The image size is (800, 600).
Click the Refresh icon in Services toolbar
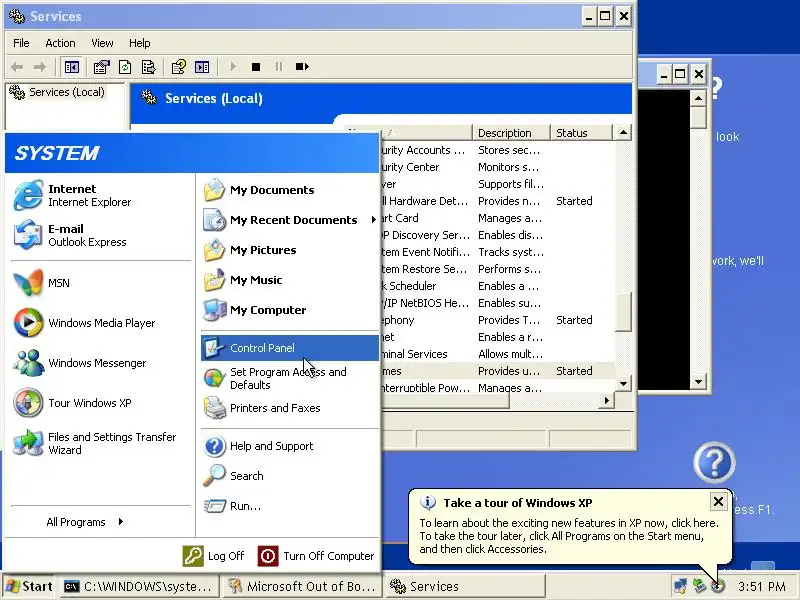pos(125,67)
